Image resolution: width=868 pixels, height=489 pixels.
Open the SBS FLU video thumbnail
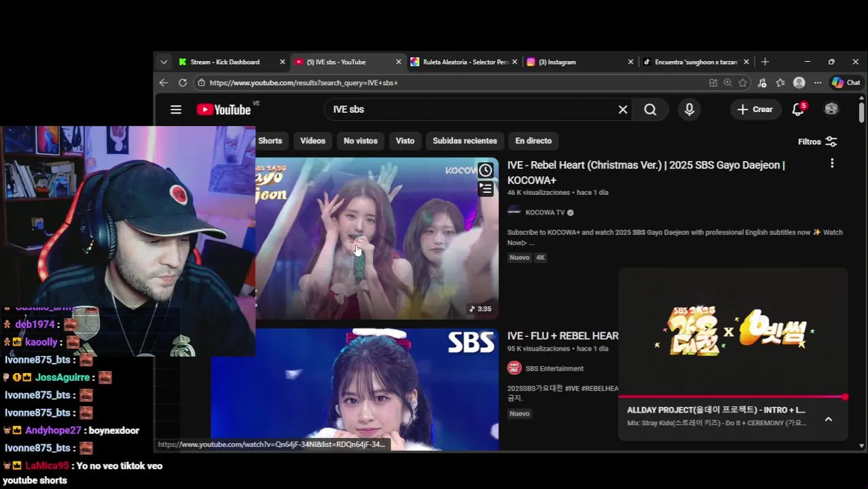[355, 389]
